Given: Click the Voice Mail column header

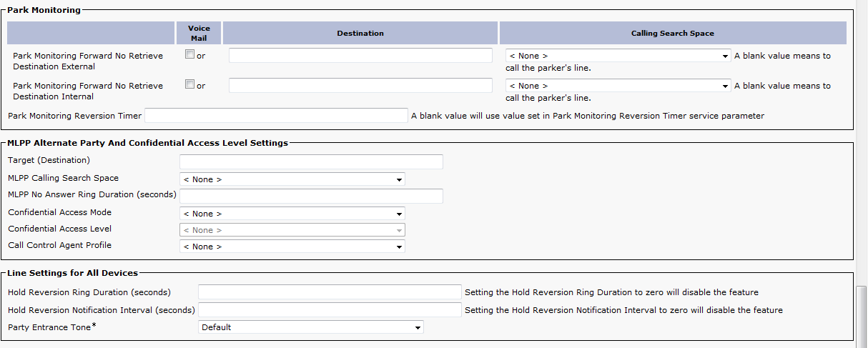Looking at the screenshot, I should point(199,33).
